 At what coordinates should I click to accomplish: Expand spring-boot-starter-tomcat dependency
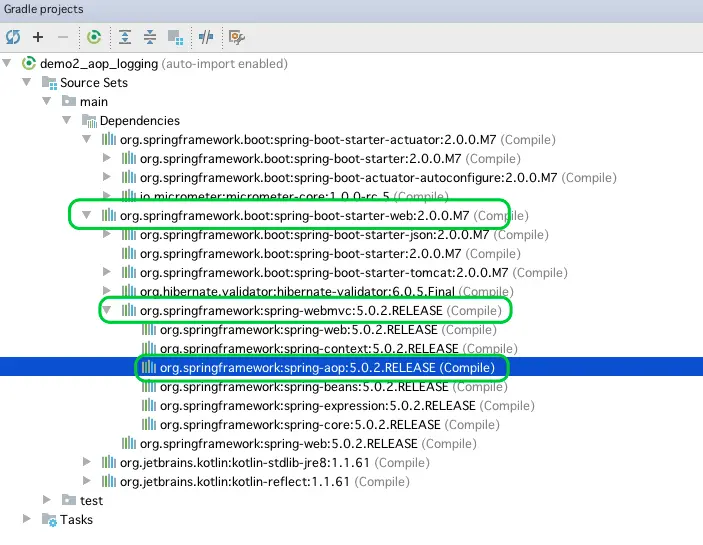pos(107,272)
